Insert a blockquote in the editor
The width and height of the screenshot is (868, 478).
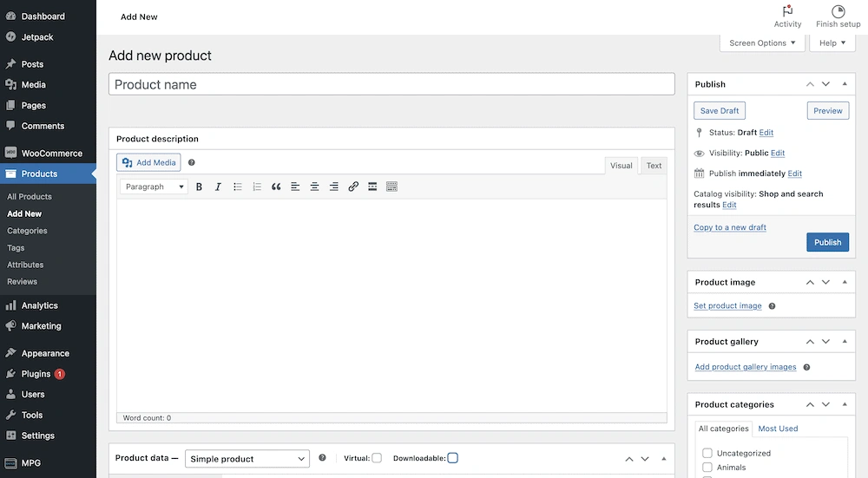(276, 187)
